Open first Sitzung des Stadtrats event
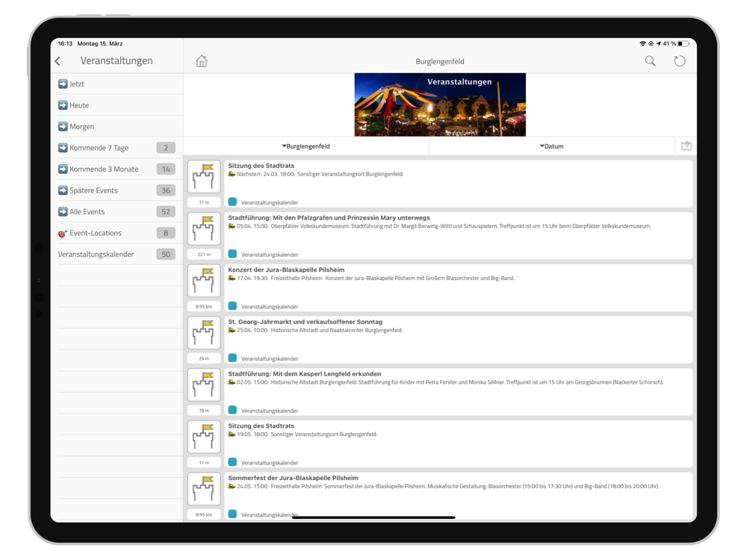Image resolution: width=747 pixels, height=560 pixels. coord(459,184)
